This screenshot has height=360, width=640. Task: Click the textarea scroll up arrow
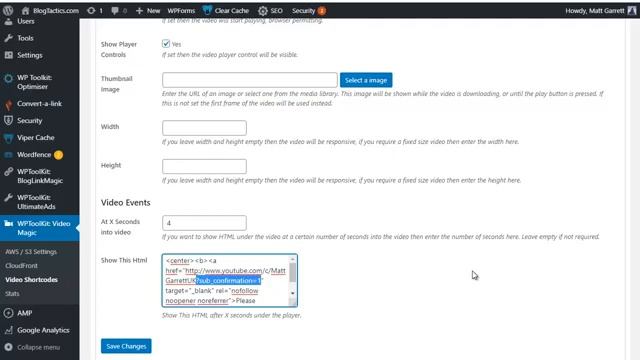[x=293, y=259]
